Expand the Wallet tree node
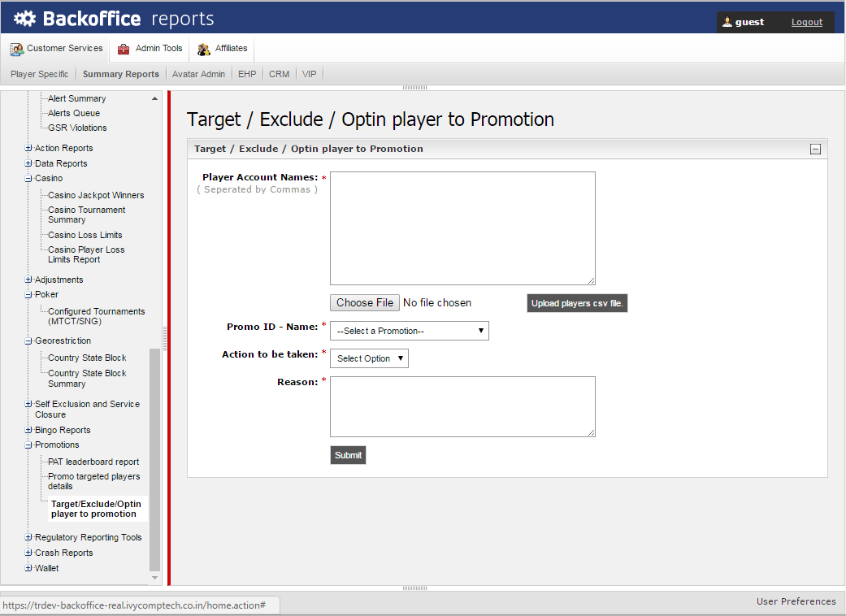This screenshot has height=616, width=846. click(x=28, y=569)
